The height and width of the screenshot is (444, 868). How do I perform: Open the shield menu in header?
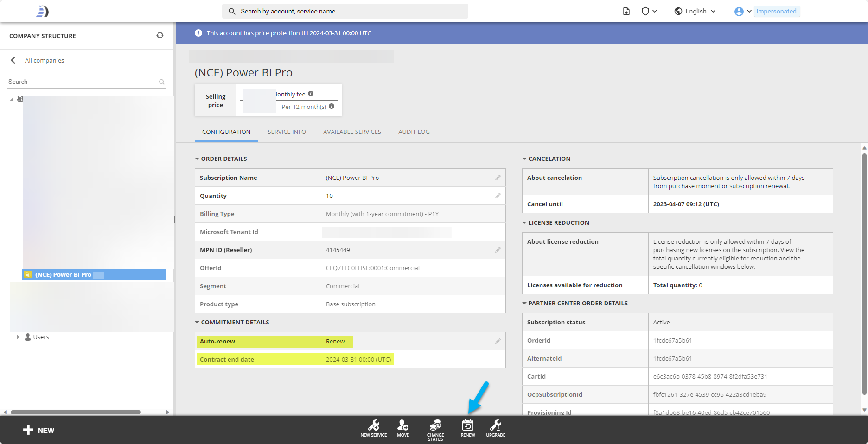tap(649, 11)
